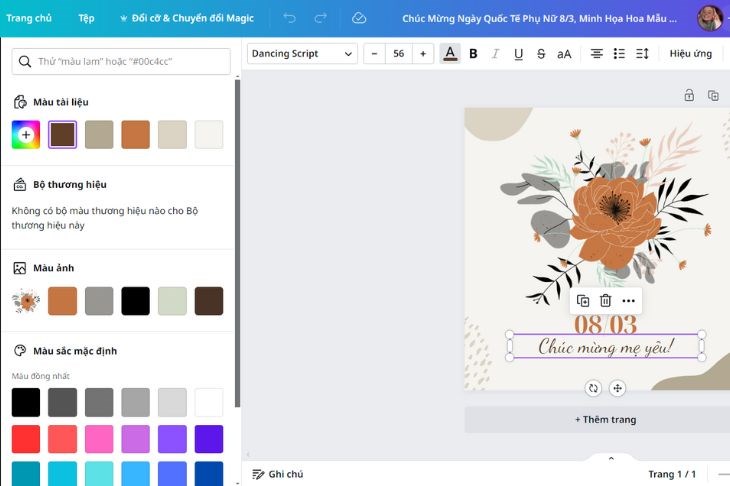Delete selected text with trash icon
The image size is (730, 486).
tap(605, 301)
